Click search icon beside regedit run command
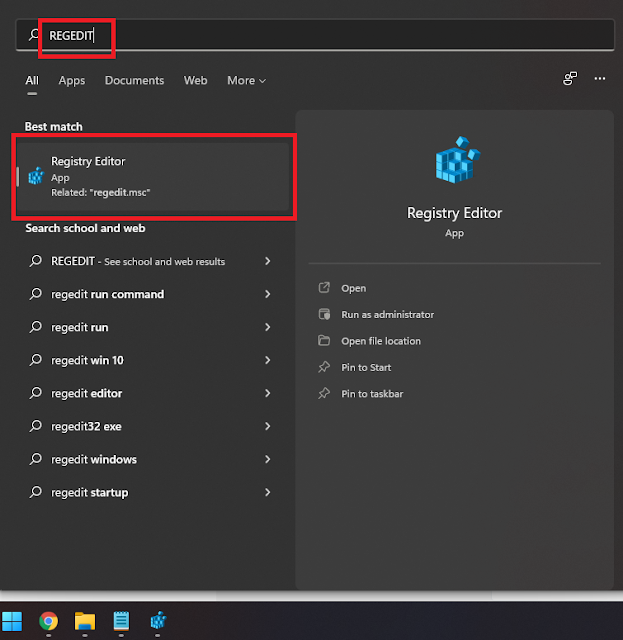Image resolution: width=623 pixels, height=640 pixels. (36, 293)
